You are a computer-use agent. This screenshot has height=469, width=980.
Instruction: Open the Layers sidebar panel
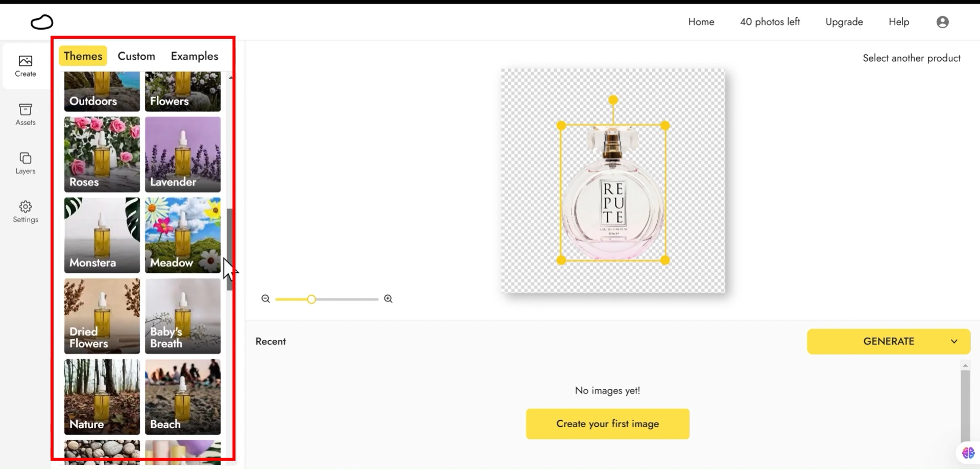26,163
